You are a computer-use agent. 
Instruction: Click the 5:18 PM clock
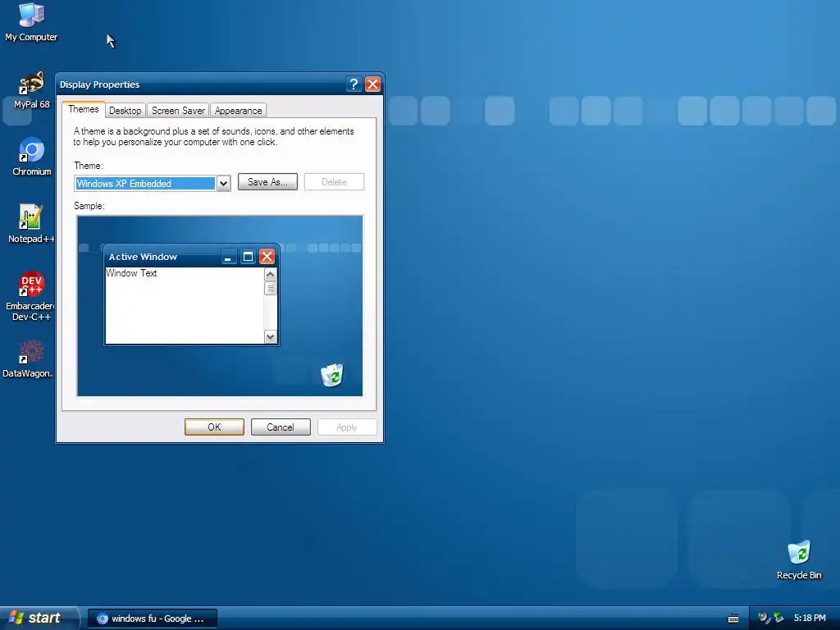coord(810,619)
